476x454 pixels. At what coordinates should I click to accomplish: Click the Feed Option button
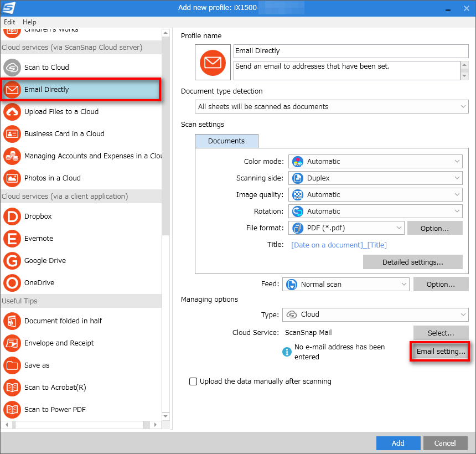click(441, 285)
